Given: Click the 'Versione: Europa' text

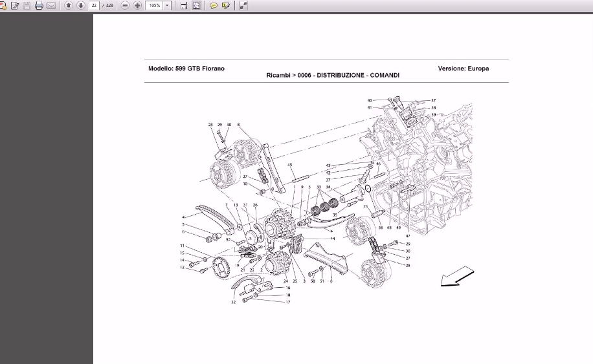Looking at the screenshot, I should 464,69.
